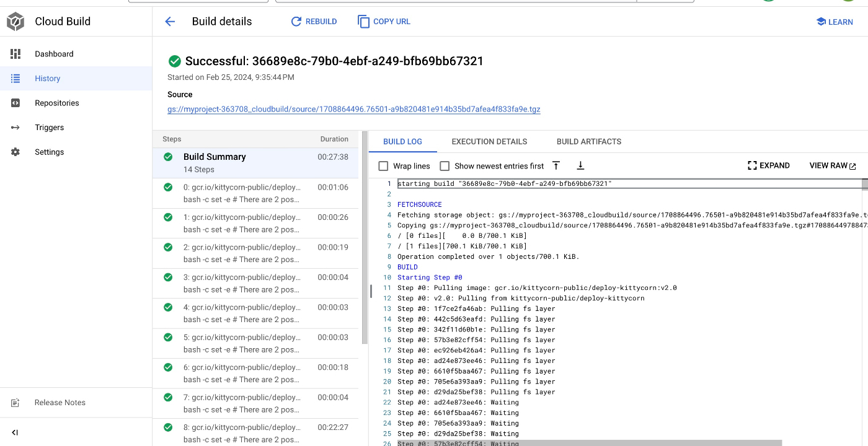The image size is (868, 446).
Task: Select step 1 with duration 00:00:26
Action: (255, 223)
